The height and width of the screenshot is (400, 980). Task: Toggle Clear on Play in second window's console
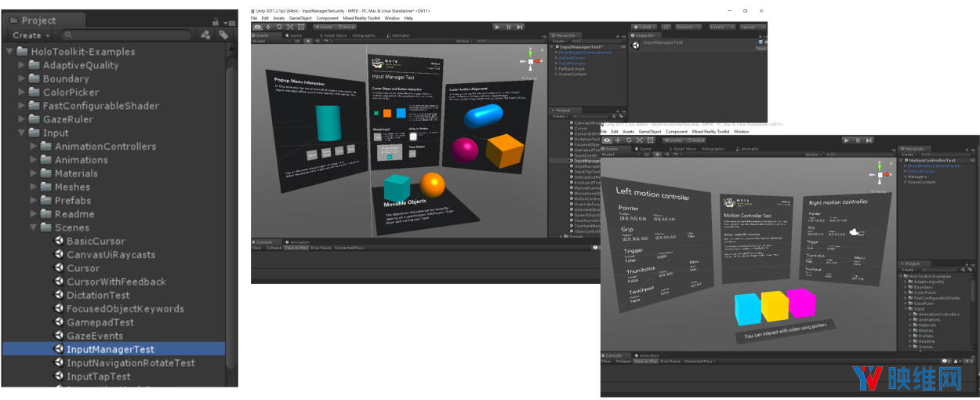[645, 361]
